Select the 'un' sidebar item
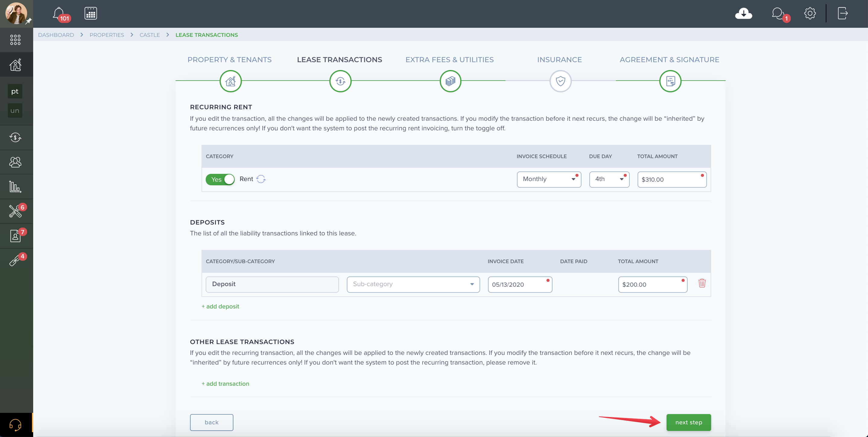Screen dimensions: 868x437 pyautogui.click(x=15, y=110)
